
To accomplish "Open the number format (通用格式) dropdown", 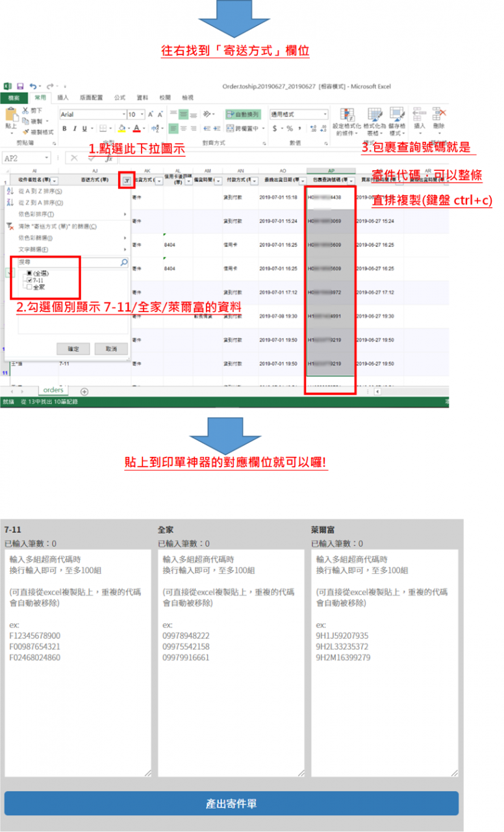I will [x=325, y=114].
